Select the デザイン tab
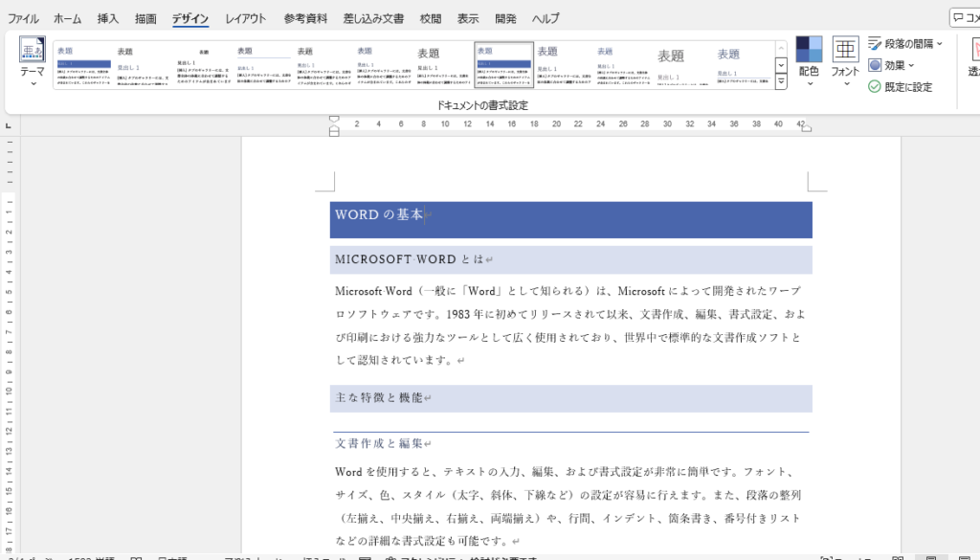This screenshot has width=980, height=560. pyautogui.click(x=190, y=19)
